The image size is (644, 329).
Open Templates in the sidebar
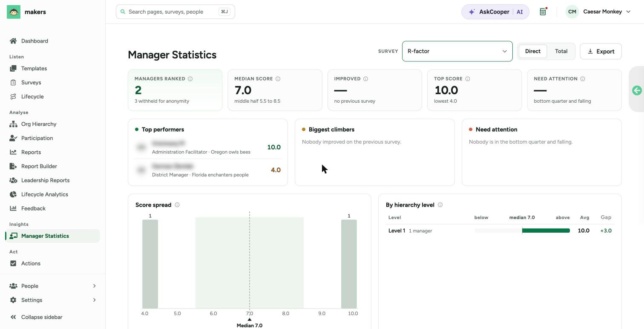click(x=52, y=69)
